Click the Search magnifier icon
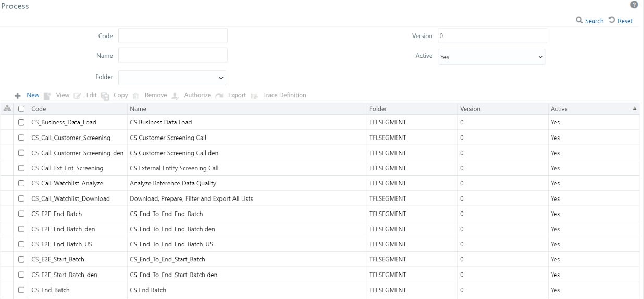The width and height of the screenshot is (644, 299). 579,20
